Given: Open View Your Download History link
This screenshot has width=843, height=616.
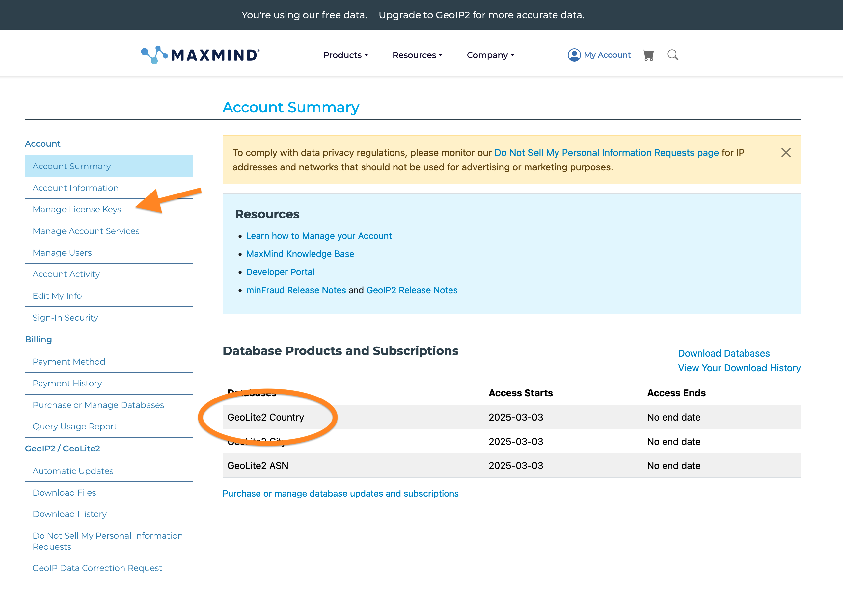Looking at the screenshot, I should click(x=739, y=368).
